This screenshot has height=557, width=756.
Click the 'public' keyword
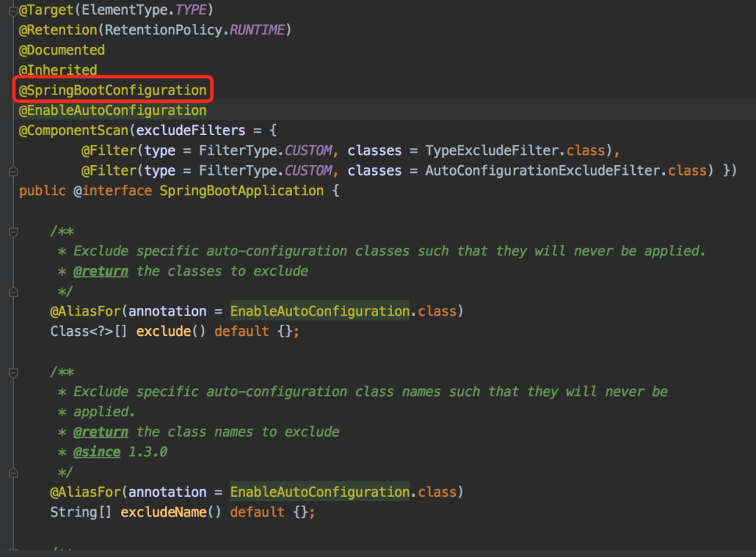[x=43, y=191]
